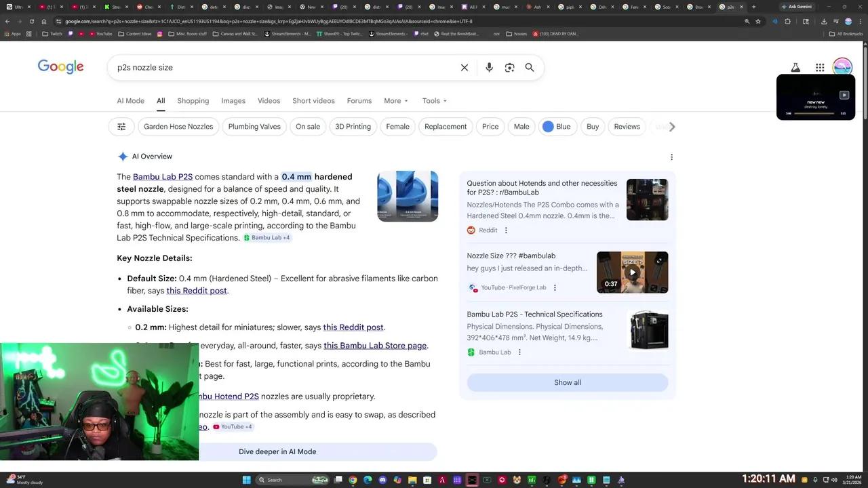Open a new Chrome tab
The height and width of the screenshot is (488, 868).
[x=753, y=7]
